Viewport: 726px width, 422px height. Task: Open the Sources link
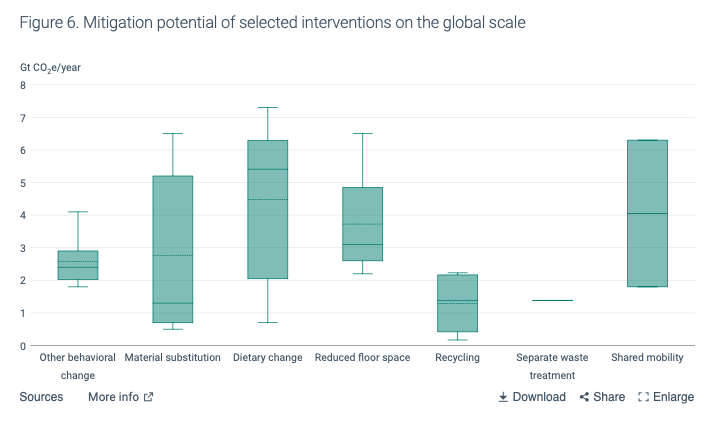(41, 397)
